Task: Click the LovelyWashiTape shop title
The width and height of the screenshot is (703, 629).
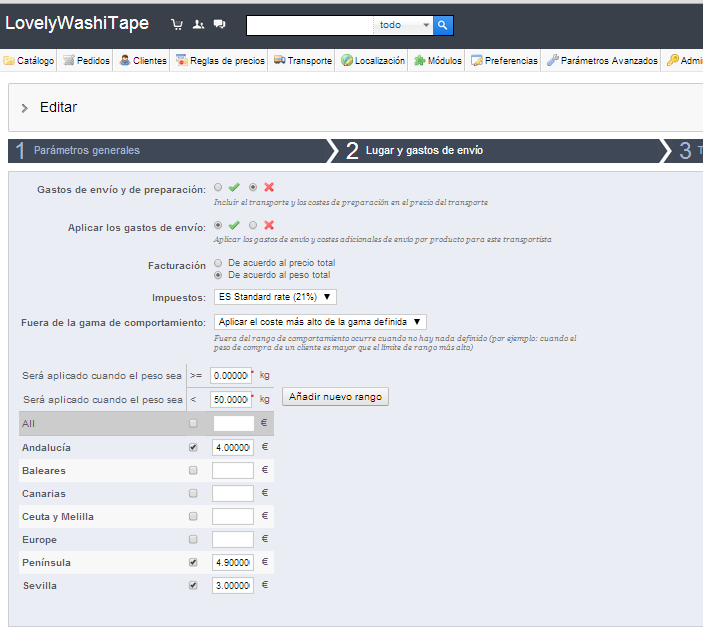Action: (77, 23)
